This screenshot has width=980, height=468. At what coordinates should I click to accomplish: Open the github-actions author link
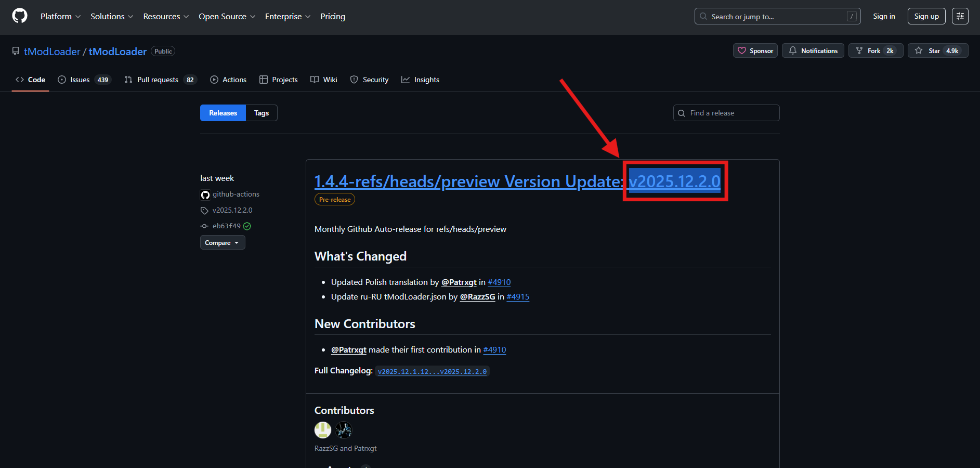coord(236,194)
